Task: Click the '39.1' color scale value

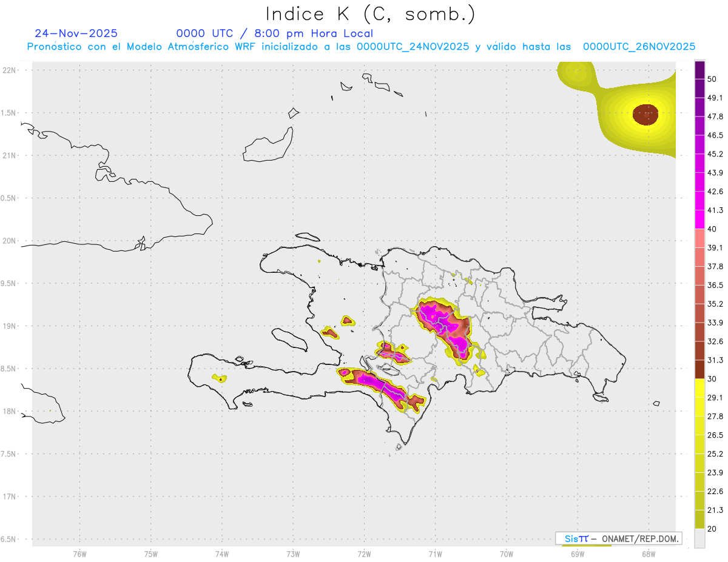Action: click(715, 248)
